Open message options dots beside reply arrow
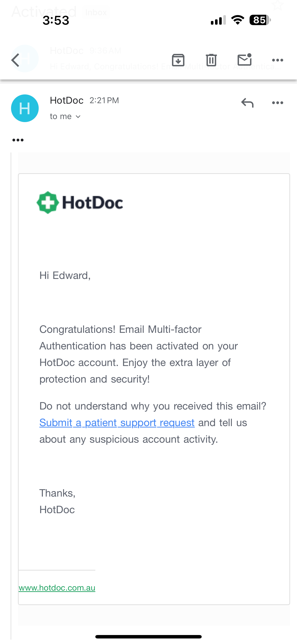 tap(277, 103)
